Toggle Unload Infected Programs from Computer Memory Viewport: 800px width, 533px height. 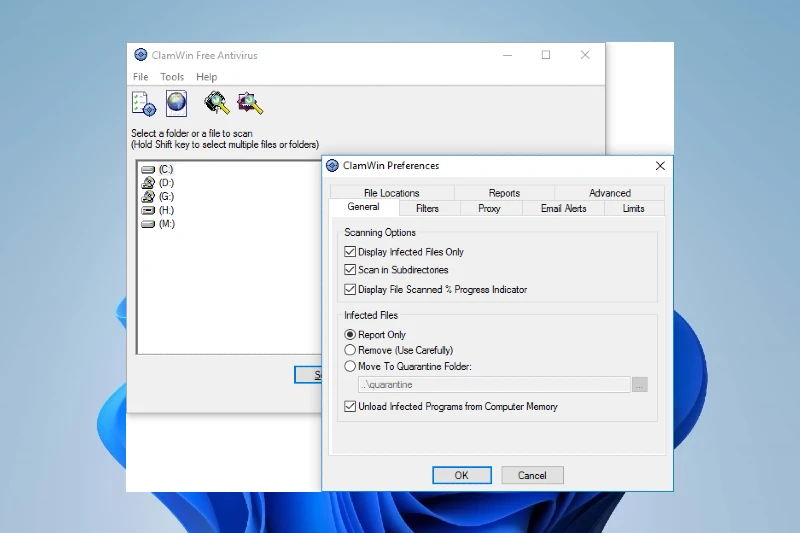click(350, 406)
